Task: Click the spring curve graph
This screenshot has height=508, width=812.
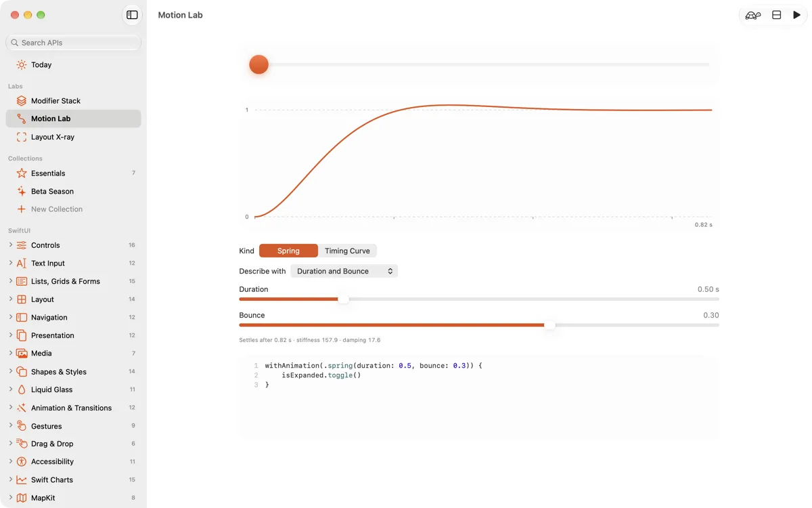Action: pyautogui.click(x=478, y=163)
